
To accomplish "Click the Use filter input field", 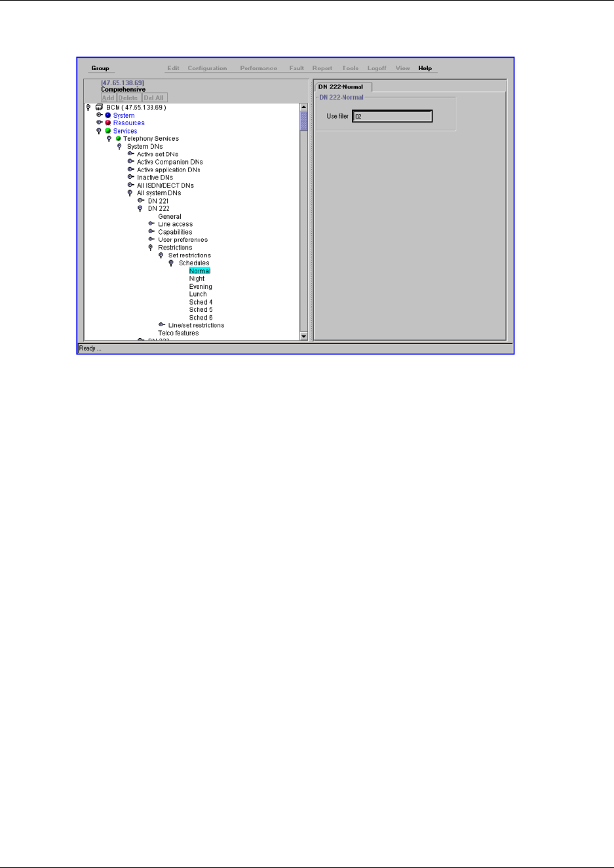I will coord(392,117).
